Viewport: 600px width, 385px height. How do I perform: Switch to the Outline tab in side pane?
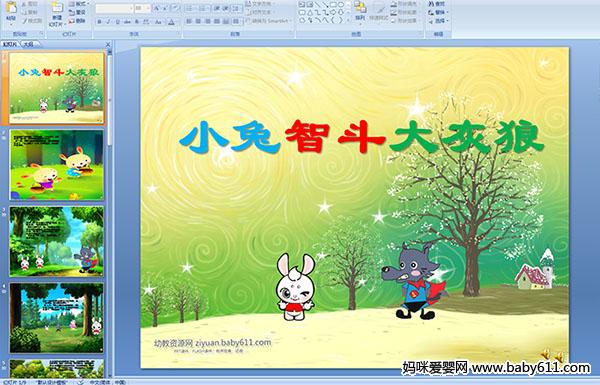[x=29, y=44]
